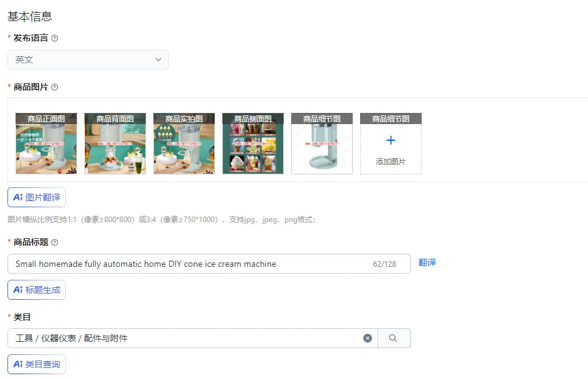Viewport: 588px width, 381px height.
Task: Select the 商品背面图 thumbnail
Action: pos(115,143)
